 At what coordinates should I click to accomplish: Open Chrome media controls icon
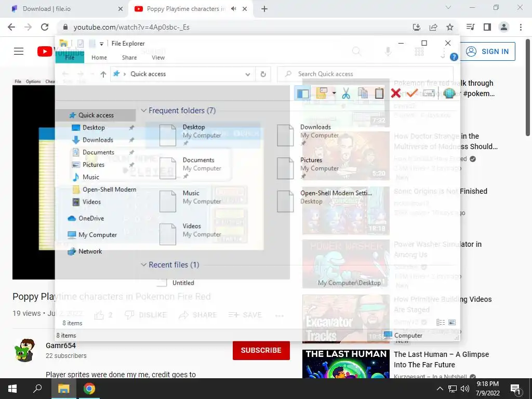point(470,27)
